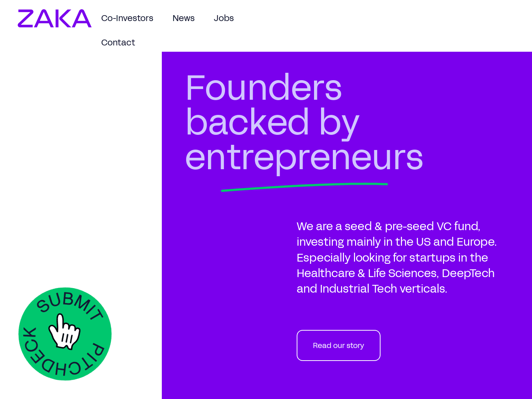Open the News section
The width and height of the screenshot is (532, 399).
pyautogui.click(x=184, y=18)
